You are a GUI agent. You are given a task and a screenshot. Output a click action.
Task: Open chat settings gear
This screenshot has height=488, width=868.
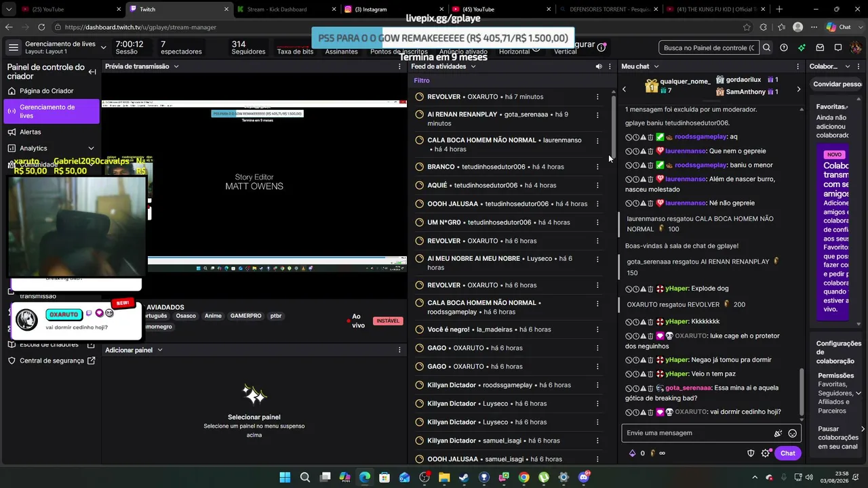[x=766, y=453]
